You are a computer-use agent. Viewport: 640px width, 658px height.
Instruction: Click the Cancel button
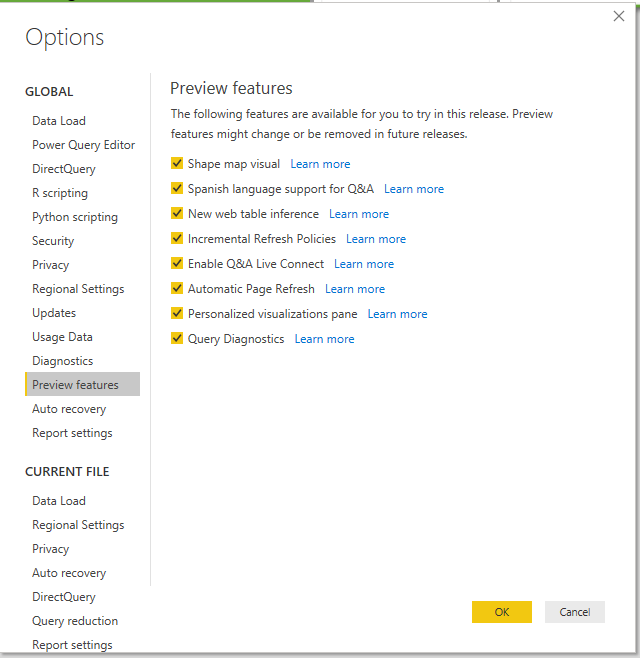point(575,612)
